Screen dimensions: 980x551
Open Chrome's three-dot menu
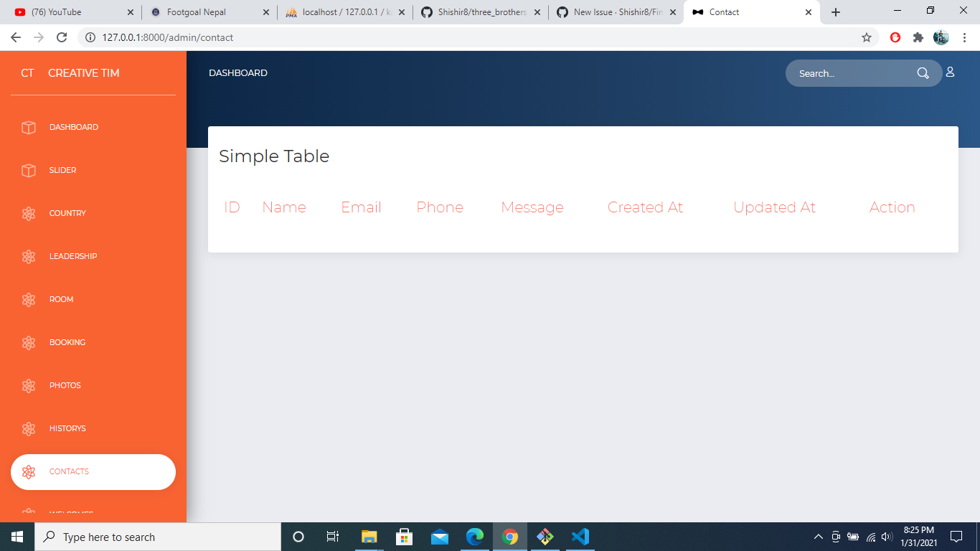point(963,37)
